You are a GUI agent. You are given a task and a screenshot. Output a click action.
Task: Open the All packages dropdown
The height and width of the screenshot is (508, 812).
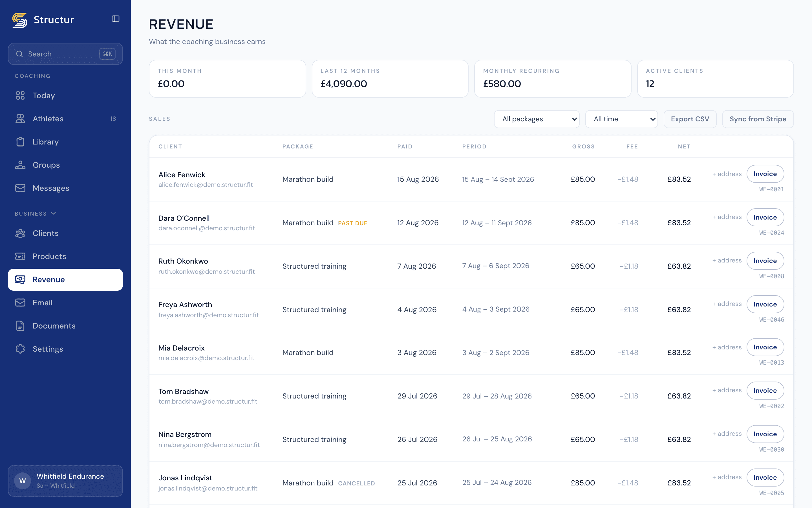pyautogui.click(x=537, y=119)
